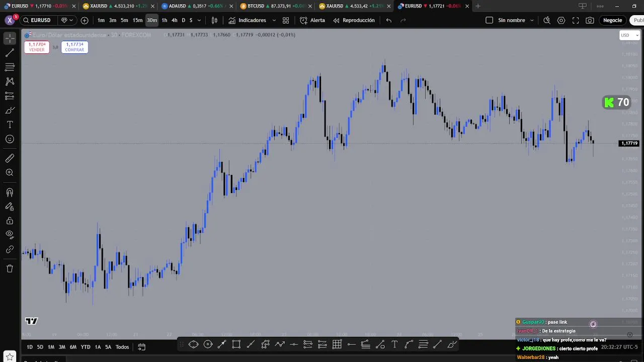Select the text annotation tool in left sidebar
The image size is (644, 362).
click(10, 125)
